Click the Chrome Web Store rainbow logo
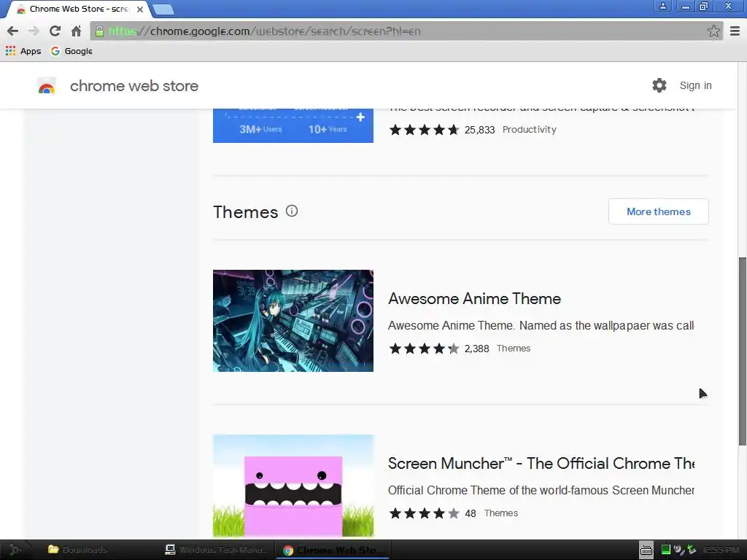The width and height of the screenshot is (747, 560). [47, 86]
